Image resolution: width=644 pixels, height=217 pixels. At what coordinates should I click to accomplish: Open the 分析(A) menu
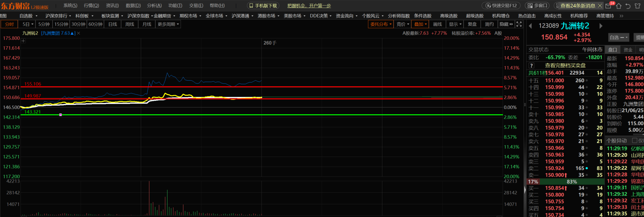(x=154, y=5)
